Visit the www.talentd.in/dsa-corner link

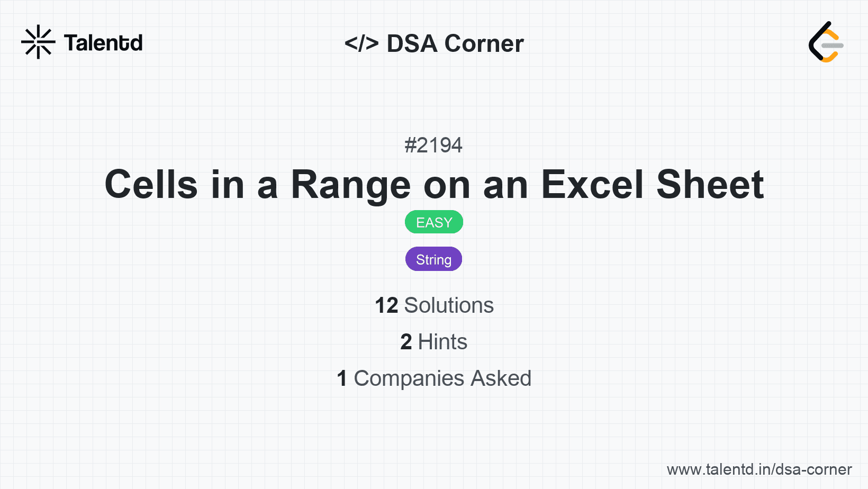[x=759, y=469]
